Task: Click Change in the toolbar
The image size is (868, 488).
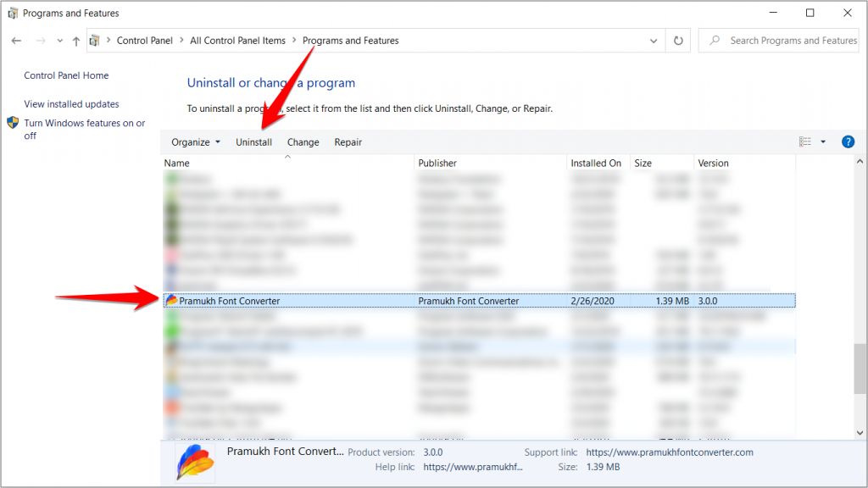Action: point(303,142)
